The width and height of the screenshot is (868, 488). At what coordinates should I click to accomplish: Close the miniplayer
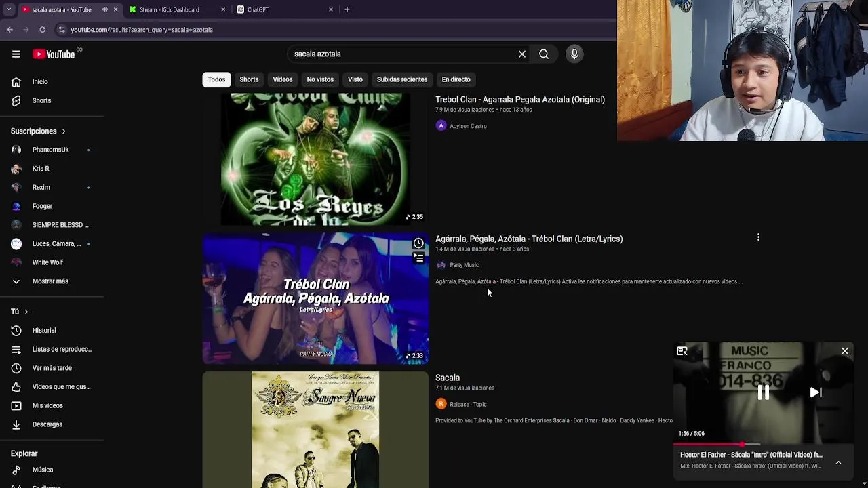click(x=845, y=351)
